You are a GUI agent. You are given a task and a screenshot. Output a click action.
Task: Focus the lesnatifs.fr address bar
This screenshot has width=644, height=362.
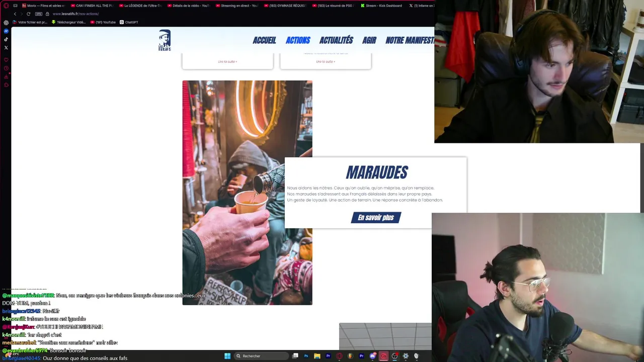point(75,14)
